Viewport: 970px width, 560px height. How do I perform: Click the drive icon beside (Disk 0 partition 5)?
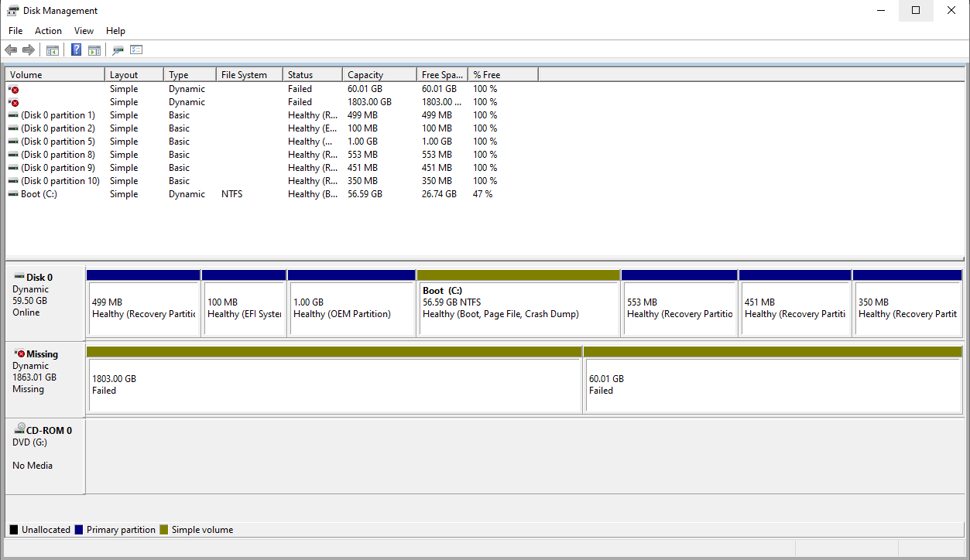point(13,142)
